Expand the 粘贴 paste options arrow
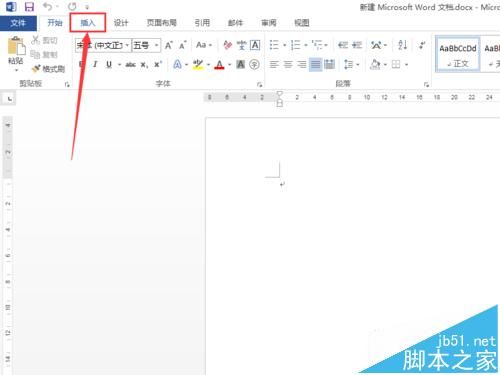500x375 pixels. coord(16,70)
